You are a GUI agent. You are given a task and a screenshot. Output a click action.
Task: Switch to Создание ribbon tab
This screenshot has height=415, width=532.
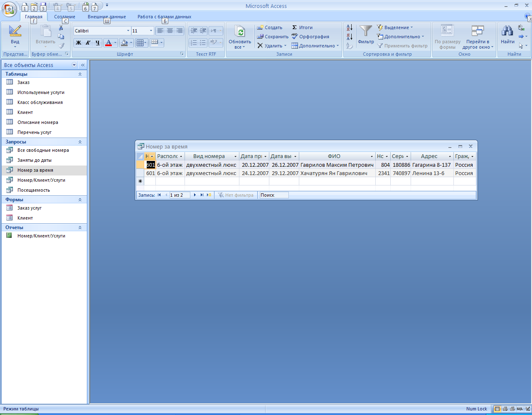point(64,17)
